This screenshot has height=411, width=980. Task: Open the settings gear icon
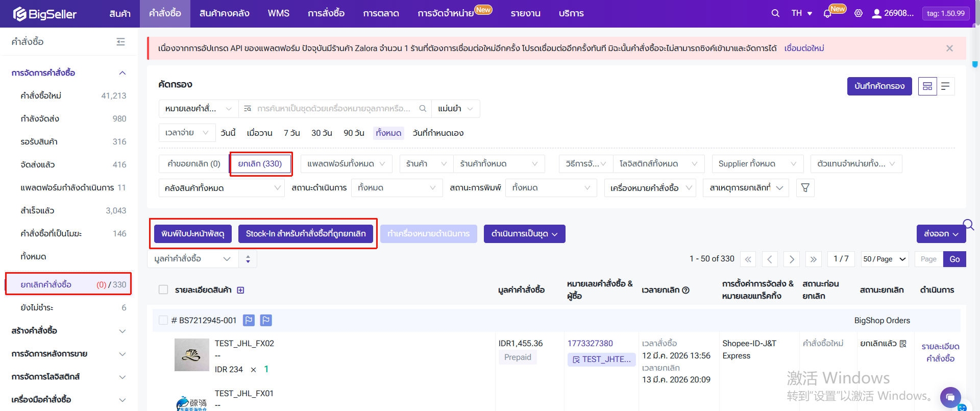tap(859, 13)
